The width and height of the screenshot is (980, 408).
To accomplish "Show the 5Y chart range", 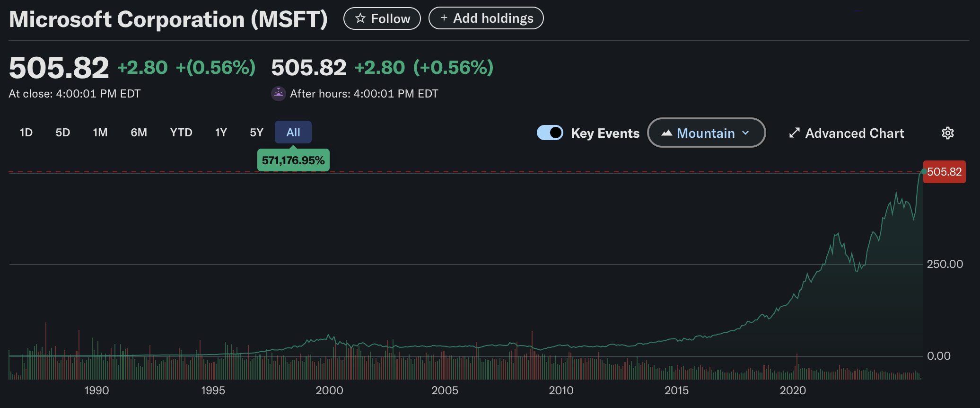I will [256, 133].
